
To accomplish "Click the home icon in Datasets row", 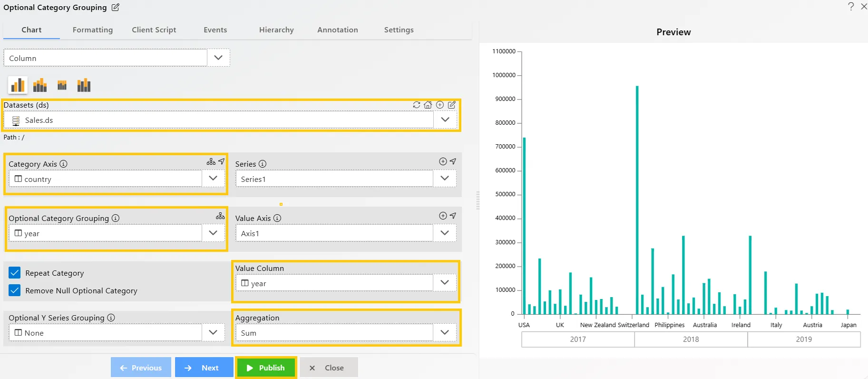I will 428,105.
